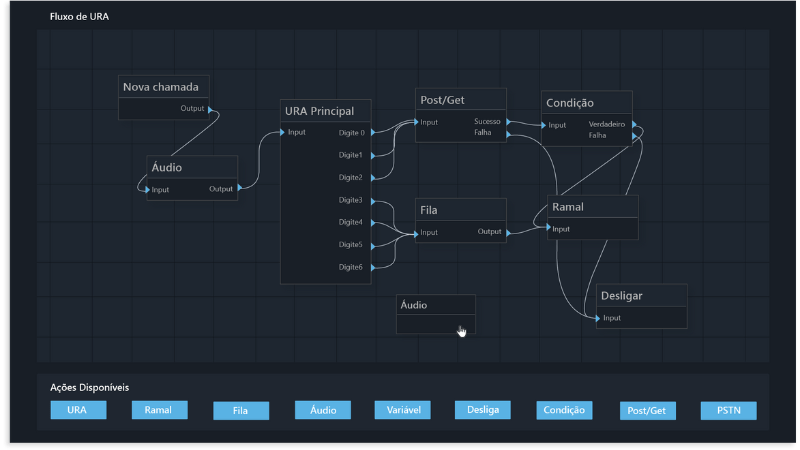Add a PSTN action block
The width and height of the screenshot is (800, 450).
tap(729, 410)
